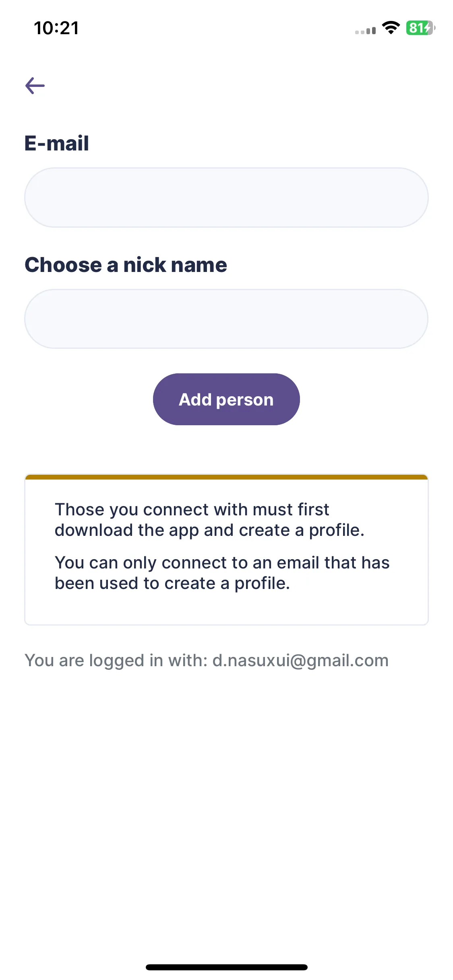The image size is (453, 980).
Task: Focus the nick name input field
Action: pos(226,319)
